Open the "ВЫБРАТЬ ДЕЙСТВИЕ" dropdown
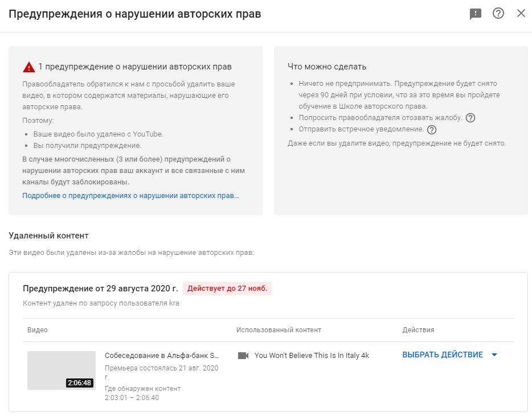The image size is (532, 416). click(443, 355)
